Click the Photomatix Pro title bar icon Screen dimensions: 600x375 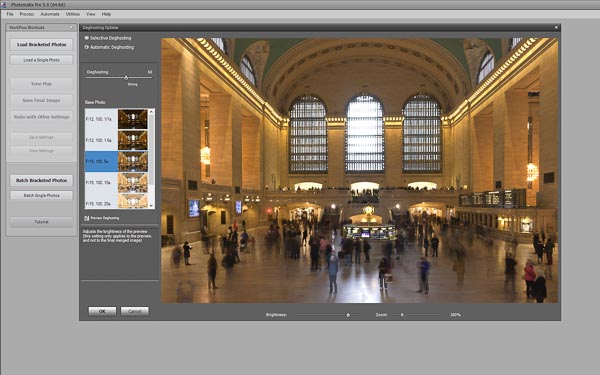(4, 5)
